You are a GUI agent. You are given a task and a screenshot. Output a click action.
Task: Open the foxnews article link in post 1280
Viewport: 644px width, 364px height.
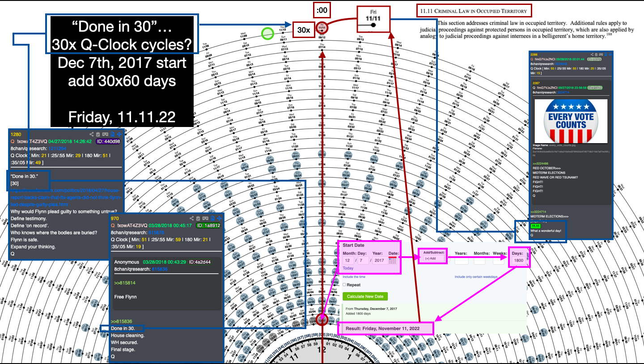[66, 197]
